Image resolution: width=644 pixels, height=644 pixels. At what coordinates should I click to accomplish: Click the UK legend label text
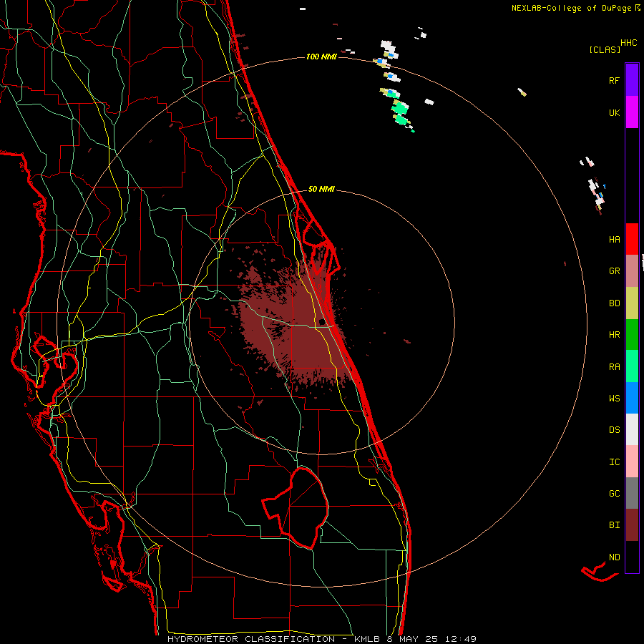[614, 112]
